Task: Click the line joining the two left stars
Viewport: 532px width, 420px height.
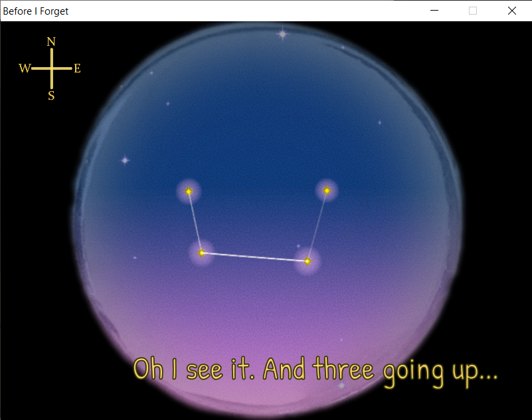Action: coord(195,222)
